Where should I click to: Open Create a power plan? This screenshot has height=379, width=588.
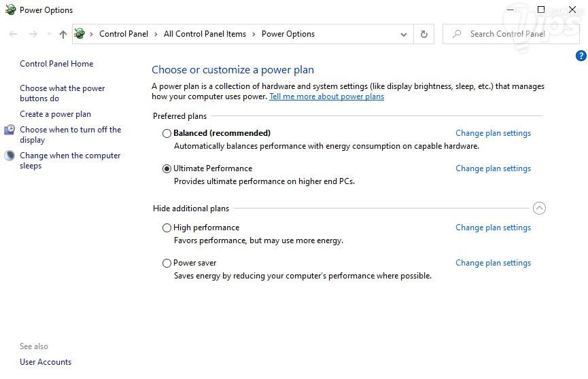tap(55, 114)
